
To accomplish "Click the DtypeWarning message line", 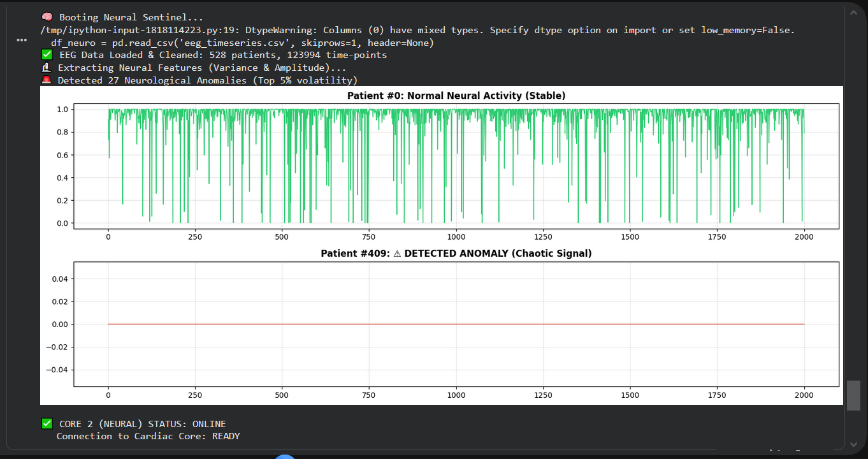I will tap(417, 30).
